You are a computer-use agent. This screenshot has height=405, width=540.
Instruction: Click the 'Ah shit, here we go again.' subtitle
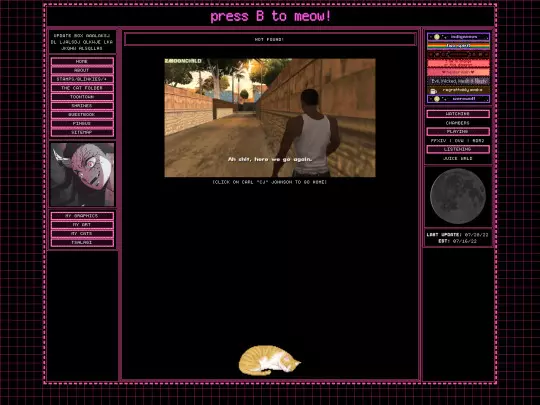pos(270,159)
